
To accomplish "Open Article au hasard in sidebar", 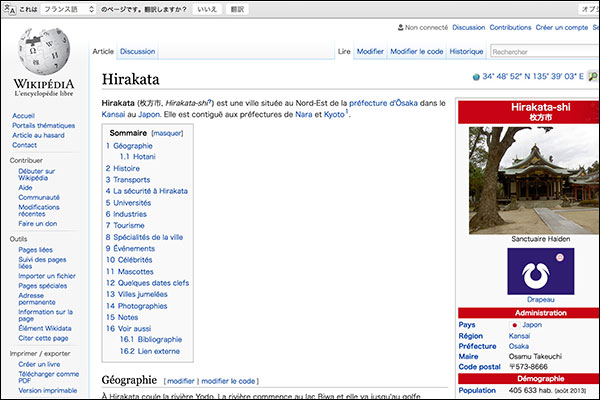I will [x=38, y=135].
